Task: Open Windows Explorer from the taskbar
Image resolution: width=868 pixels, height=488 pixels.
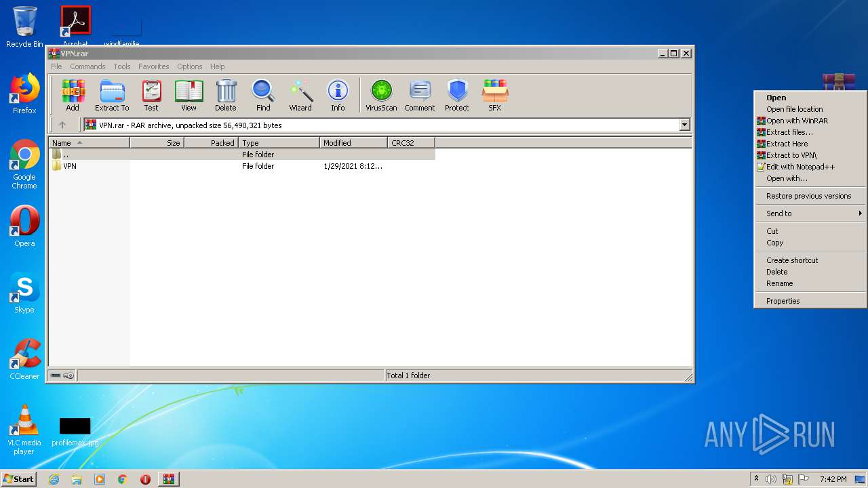Action: [x=77, y=479]
